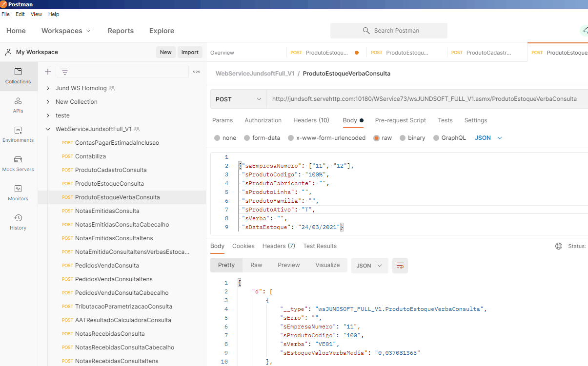Toggle the response line wrap icon

400,266
